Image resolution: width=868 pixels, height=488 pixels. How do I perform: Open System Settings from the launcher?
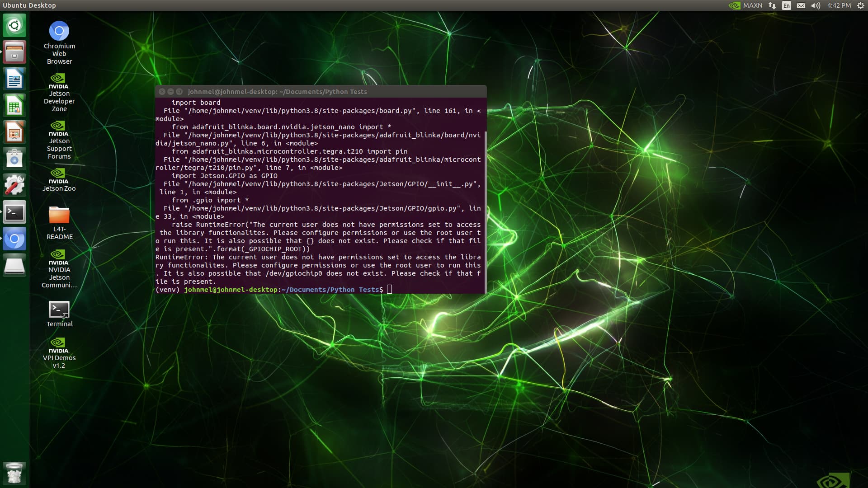14,186
